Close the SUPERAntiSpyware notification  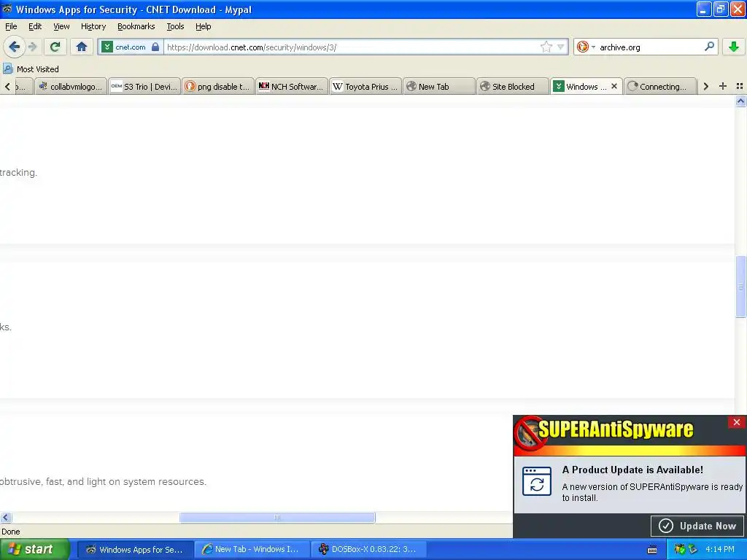pyautogui.click(x=737, y=422)
